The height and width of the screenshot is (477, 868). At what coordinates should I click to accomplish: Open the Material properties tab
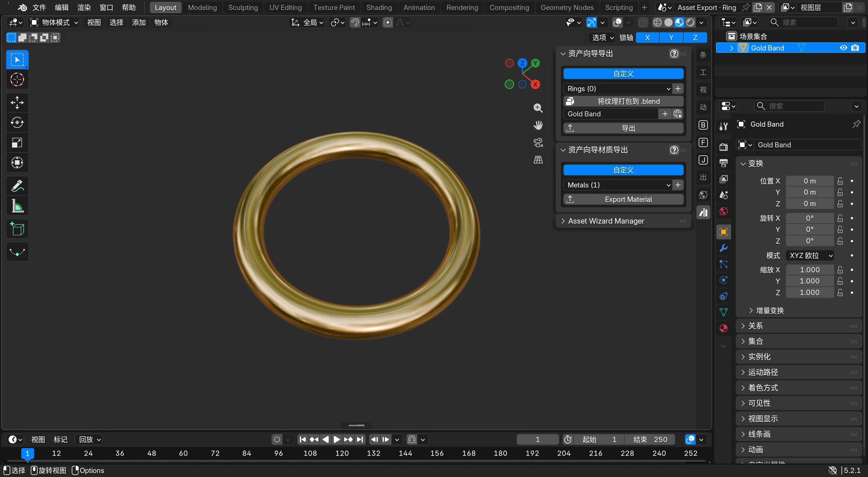723,329
